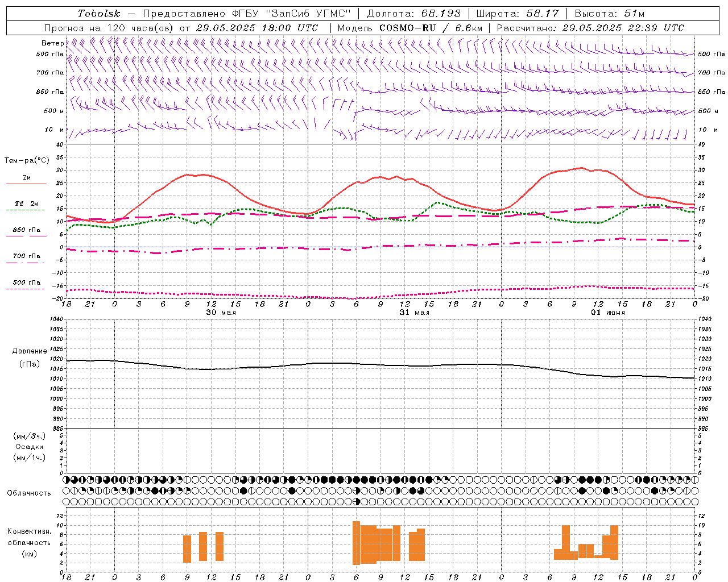The height and width of the screenshot is (582, 728).
Task: Click the "Осадки" precipitation label
Action: click(x=30, y=447)
